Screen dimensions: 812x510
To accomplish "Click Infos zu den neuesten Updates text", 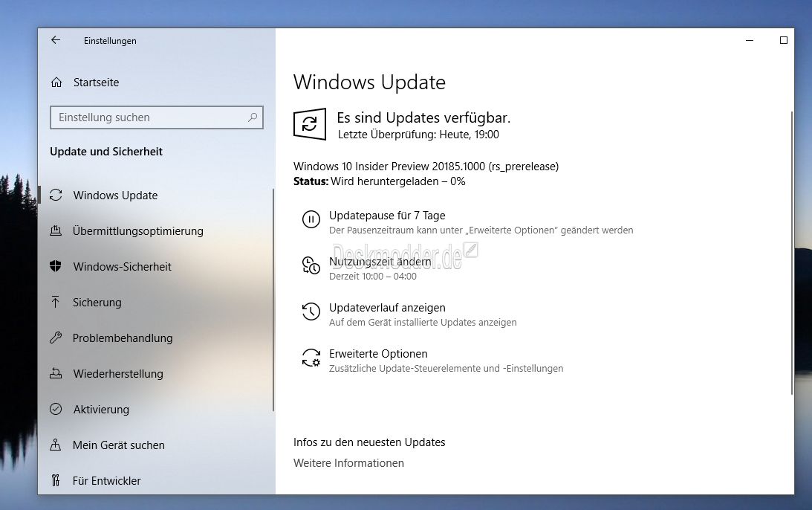I will pyautogui.click(x=369, y=442).
